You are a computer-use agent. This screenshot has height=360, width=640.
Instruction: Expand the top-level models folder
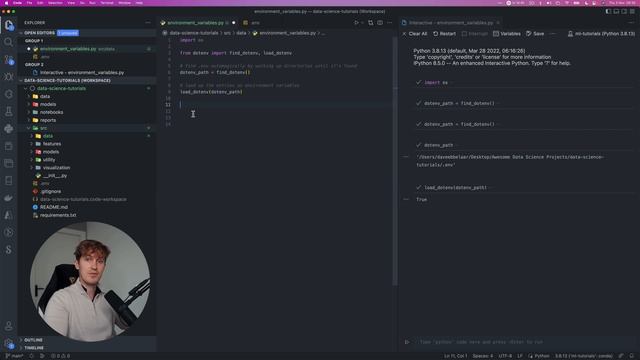(x=48, y=104)
